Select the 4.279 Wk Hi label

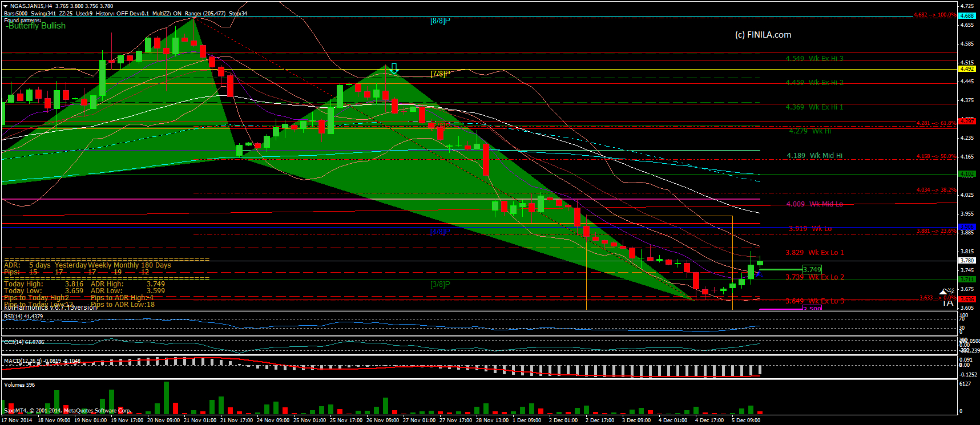[810, 131]
